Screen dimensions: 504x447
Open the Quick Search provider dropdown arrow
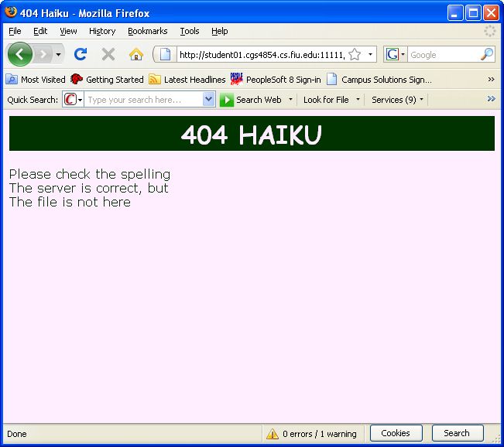coord(80,100)
